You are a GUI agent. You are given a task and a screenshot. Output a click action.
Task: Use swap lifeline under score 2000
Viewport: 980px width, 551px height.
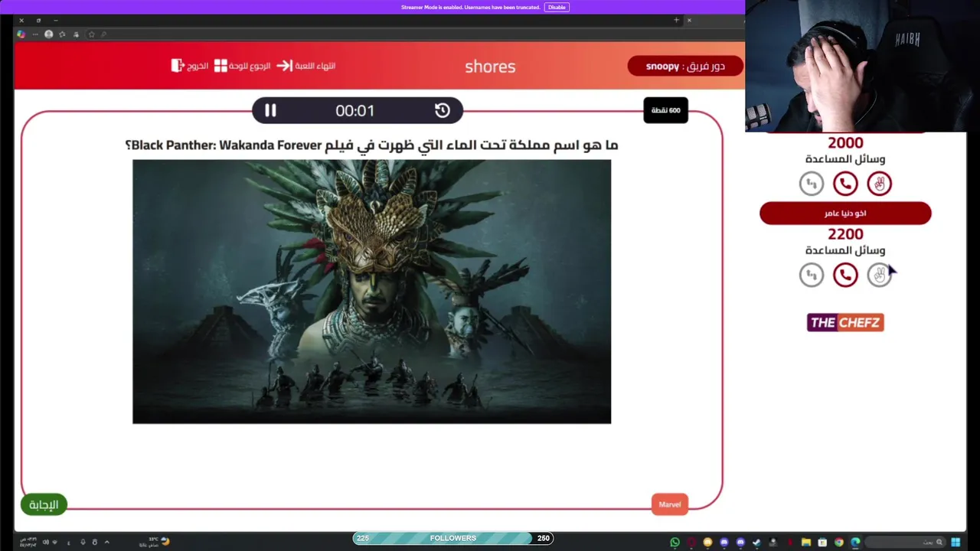click(x=812, y=184)
